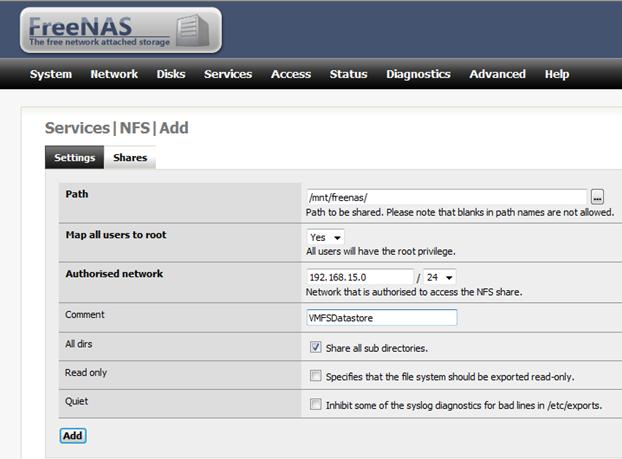Open the Status menu
Image resolution: width=622 pixels, height=459 pixels.
point(348,74)
